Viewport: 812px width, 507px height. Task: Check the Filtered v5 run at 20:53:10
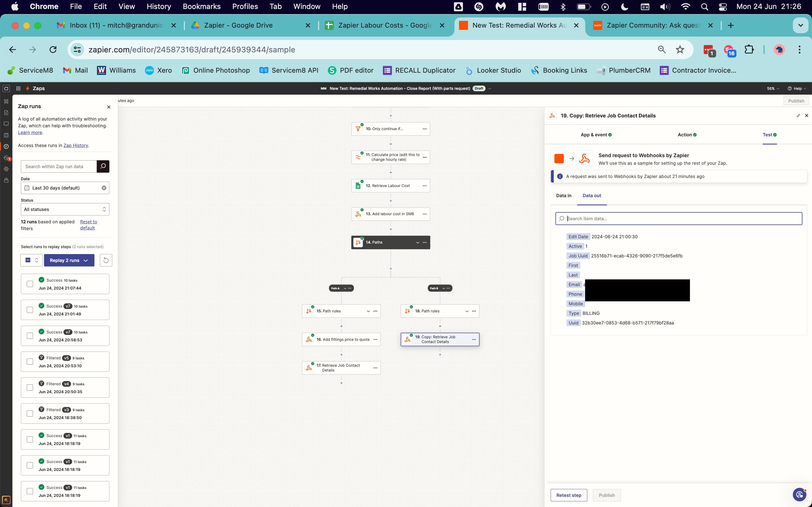click(30, 361)
